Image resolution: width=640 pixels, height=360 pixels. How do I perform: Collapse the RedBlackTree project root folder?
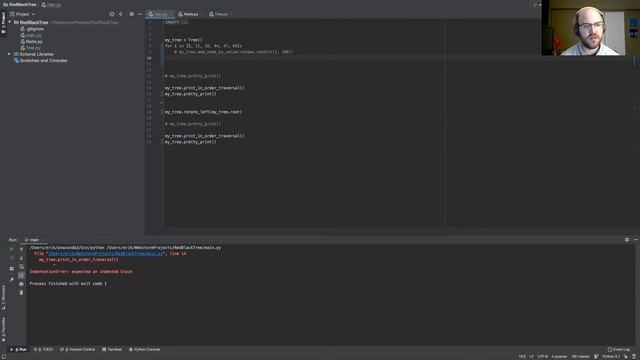click(9, 22)
